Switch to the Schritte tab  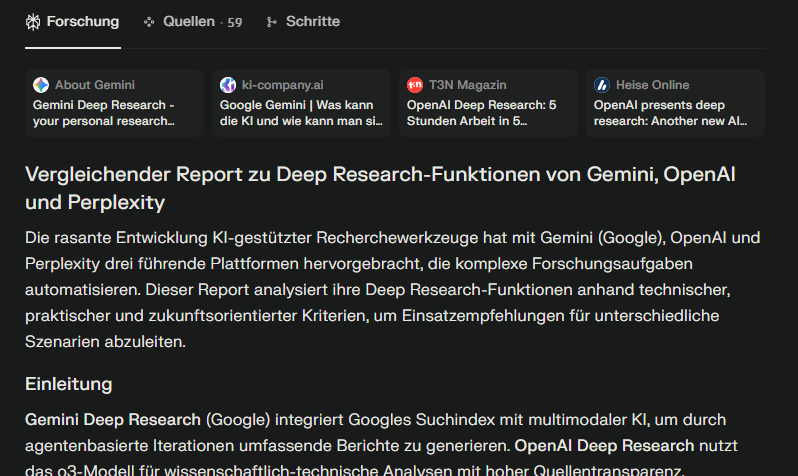pyautogui.click(x=312, y=21)
